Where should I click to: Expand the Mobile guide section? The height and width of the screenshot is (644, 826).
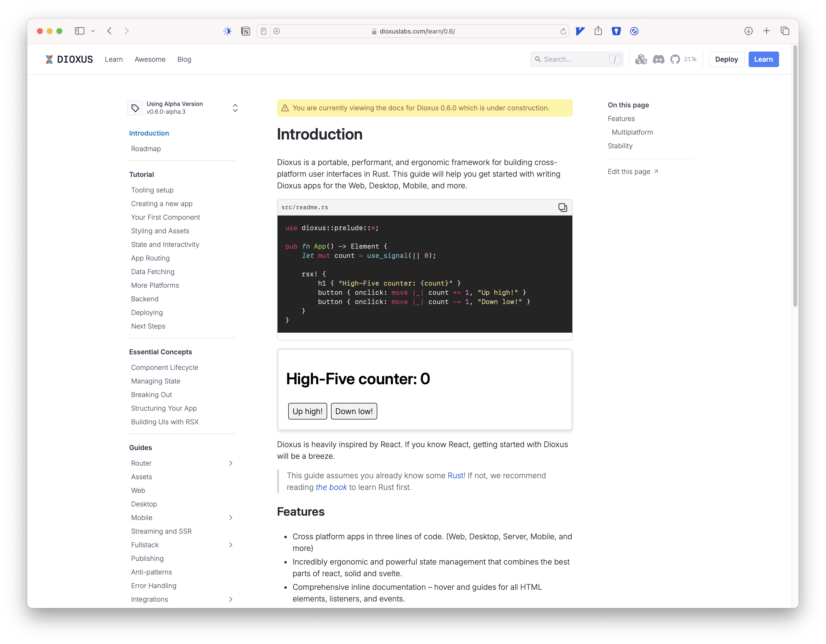[x=230, y=517]
